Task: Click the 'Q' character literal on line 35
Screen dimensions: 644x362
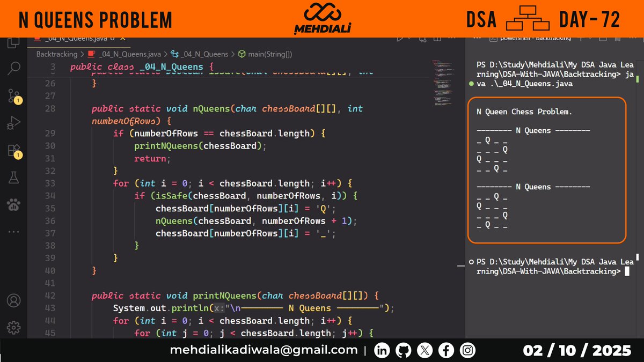Action: [x=324, y=209]
